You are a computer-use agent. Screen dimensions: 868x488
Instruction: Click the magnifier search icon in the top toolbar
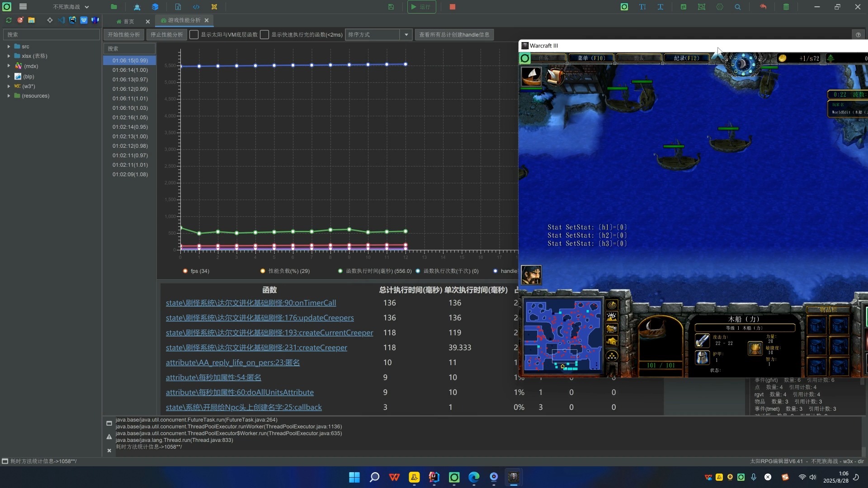(738, 7)
